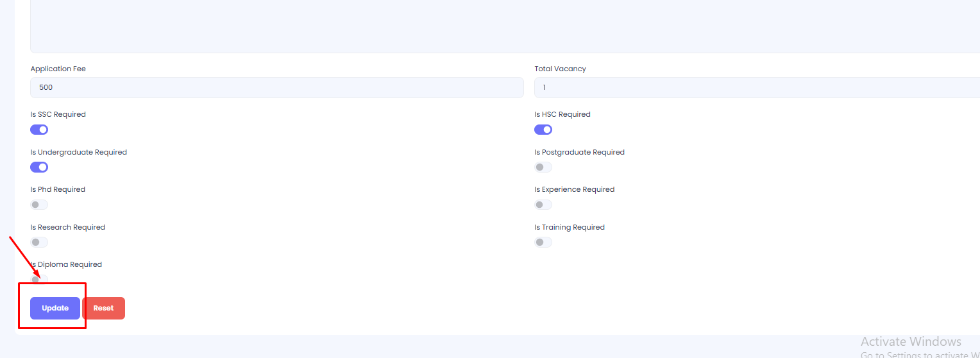Click the Application Fee label
The height and width of the screenshot is (358, 980).
(58, 69)
